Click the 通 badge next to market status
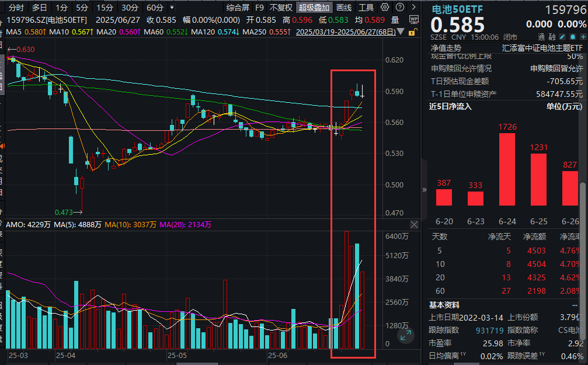Viewport: 588px width, 365px height. 541,37
